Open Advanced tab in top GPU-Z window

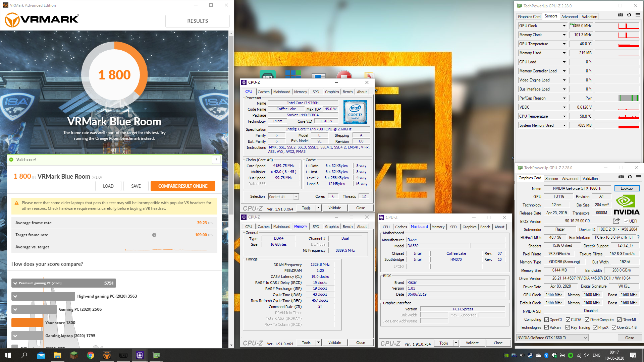[x=570, y=17]
